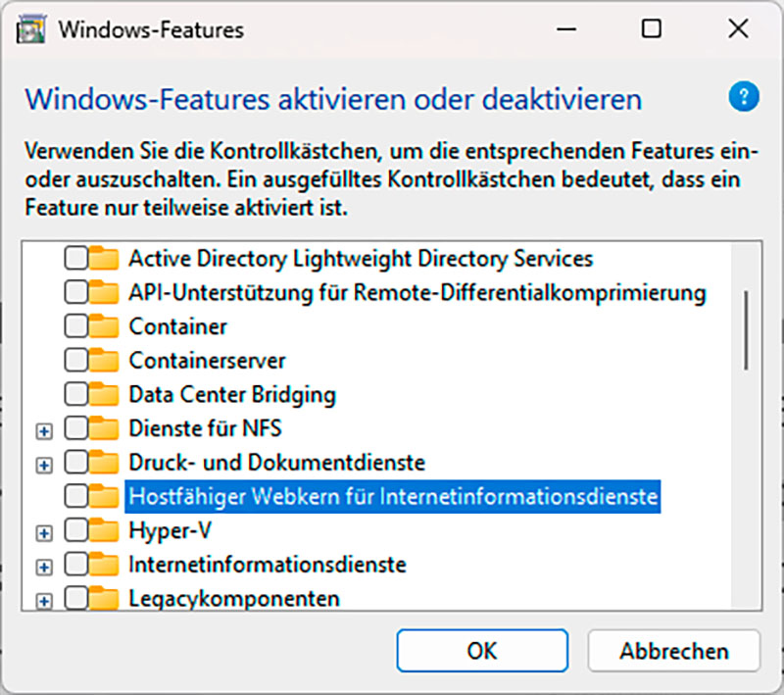
Task: Click the folder icon beside Legacykomponenten
Action: tap(102, 600)
